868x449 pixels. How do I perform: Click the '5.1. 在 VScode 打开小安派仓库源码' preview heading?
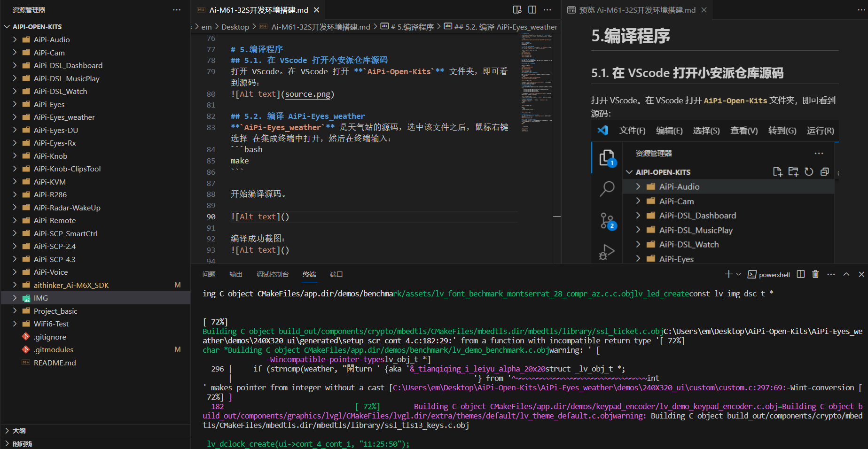[x=687, y=73]
